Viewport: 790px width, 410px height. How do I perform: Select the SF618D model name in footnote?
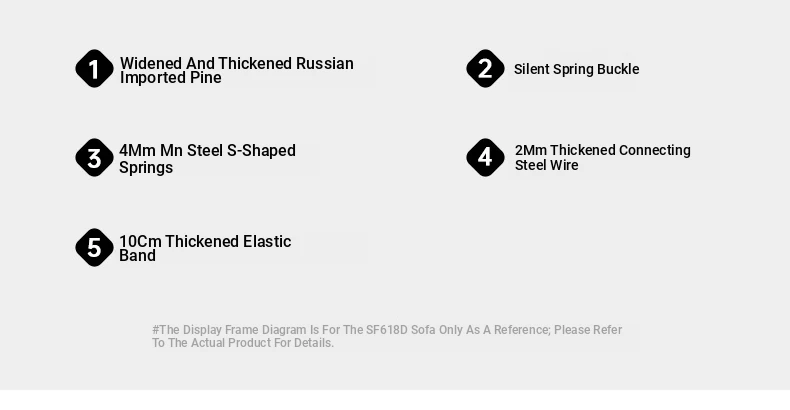click(x=386, y=330)
